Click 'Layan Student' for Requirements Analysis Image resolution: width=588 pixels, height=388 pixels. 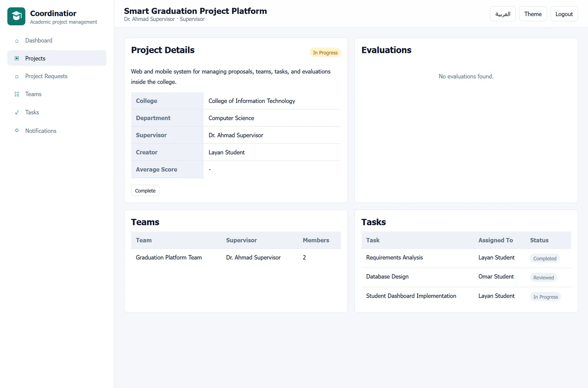(x=496, y=258)
